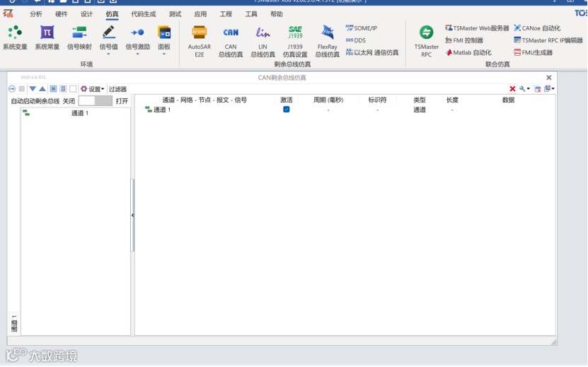Open the 面板 dropdown arrow

click(164, 54)
